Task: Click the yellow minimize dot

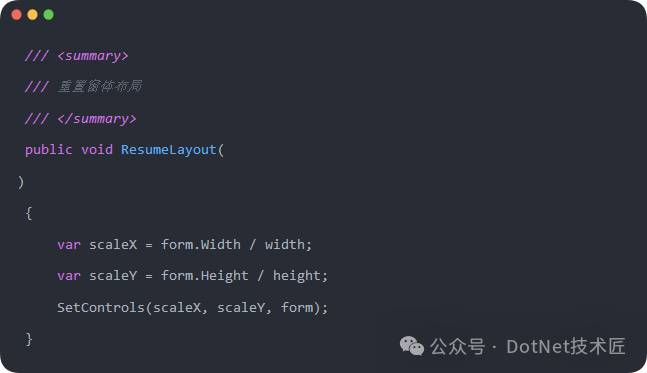Action: coord(33,15)
